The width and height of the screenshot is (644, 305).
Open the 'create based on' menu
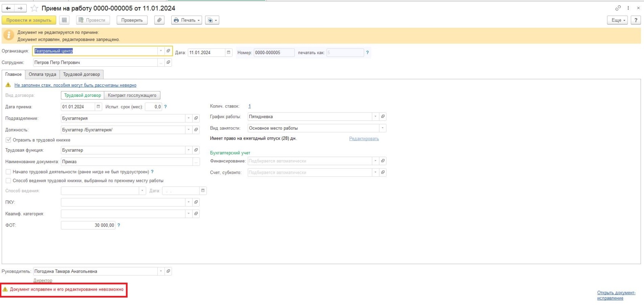(x=212, y=20)
